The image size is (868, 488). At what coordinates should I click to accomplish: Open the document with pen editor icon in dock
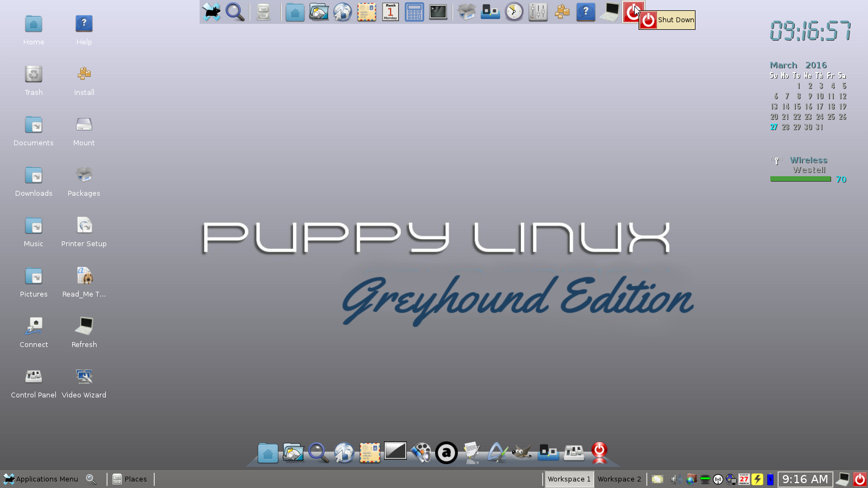coord(471,453)
